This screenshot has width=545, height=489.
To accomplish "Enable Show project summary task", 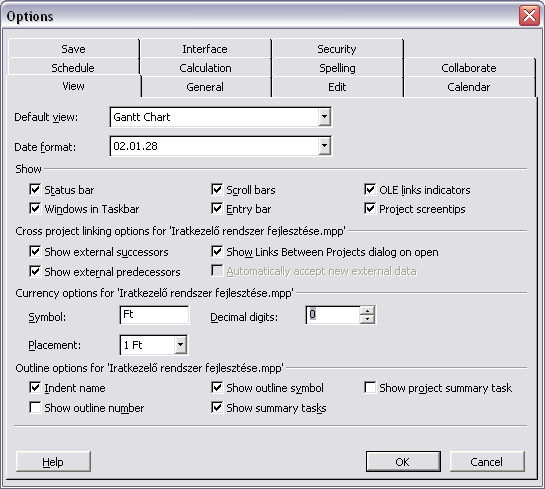I will tap(370, 388).
